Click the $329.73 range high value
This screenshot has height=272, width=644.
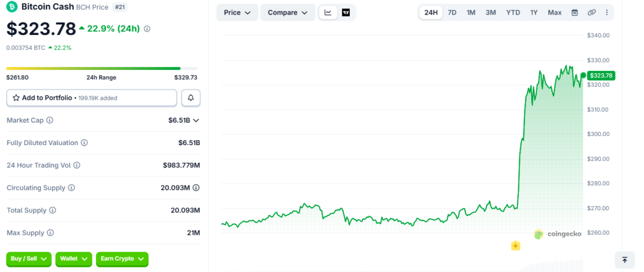[x=186, y=77]
